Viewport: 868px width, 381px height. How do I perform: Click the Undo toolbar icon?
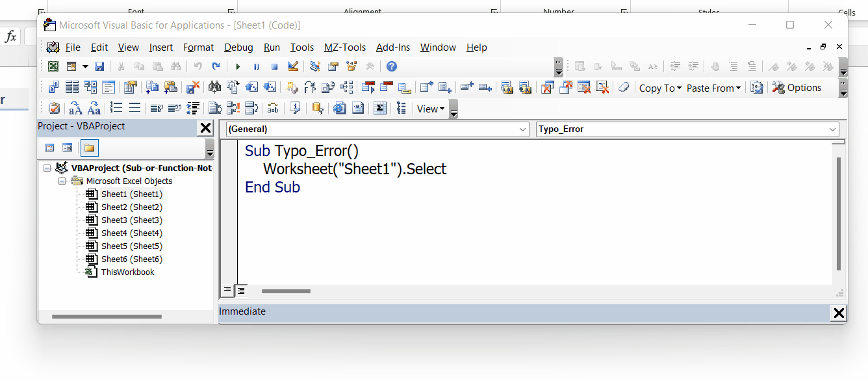[198, 66]
